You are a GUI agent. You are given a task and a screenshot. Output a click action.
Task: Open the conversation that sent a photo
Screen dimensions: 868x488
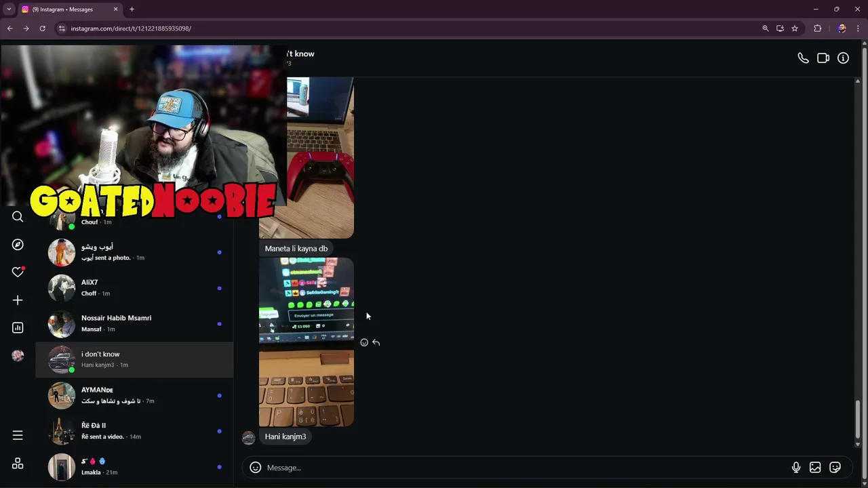(134, 252)
